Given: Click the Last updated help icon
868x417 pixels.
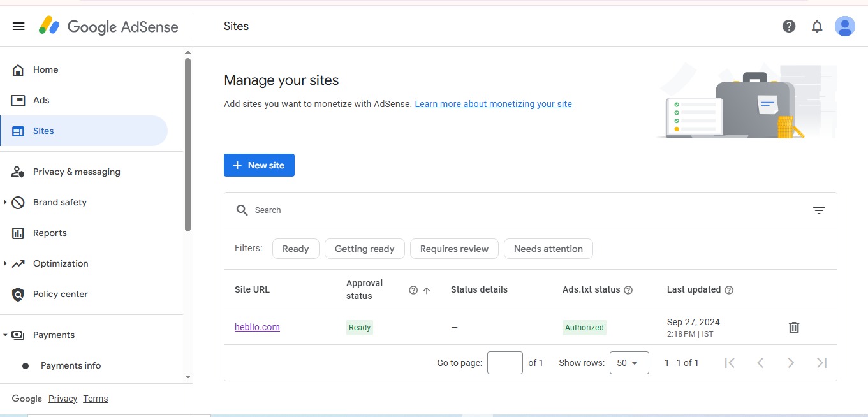Looking at the screenshot, I should [x=729, y=290].
